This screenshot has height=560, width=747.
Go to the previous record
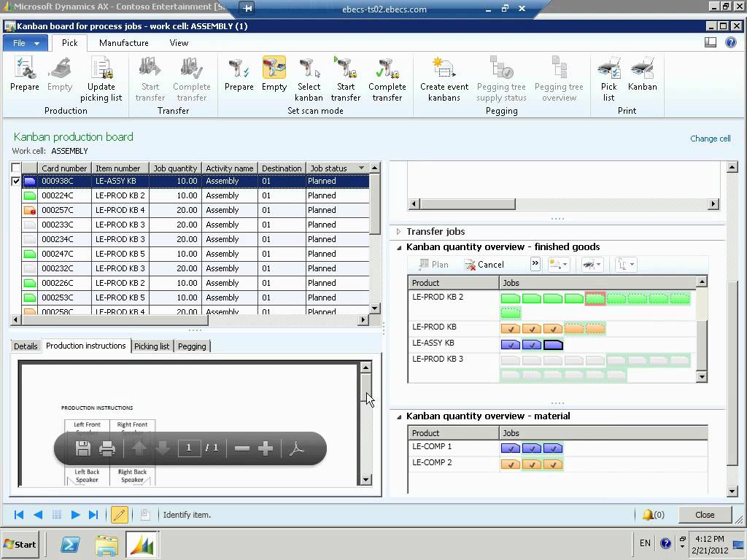(38, 515)
